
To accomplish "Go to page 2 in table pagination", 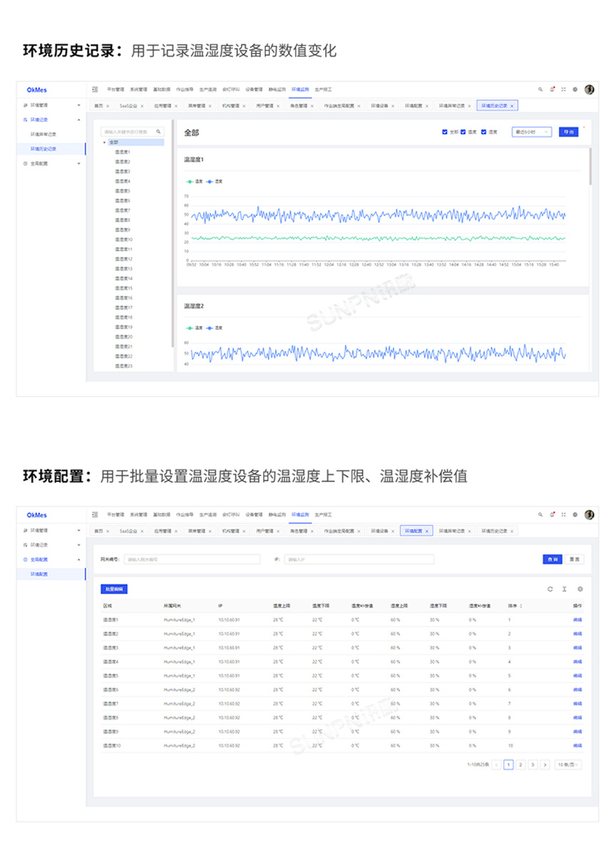I will [x=520, y=765].
